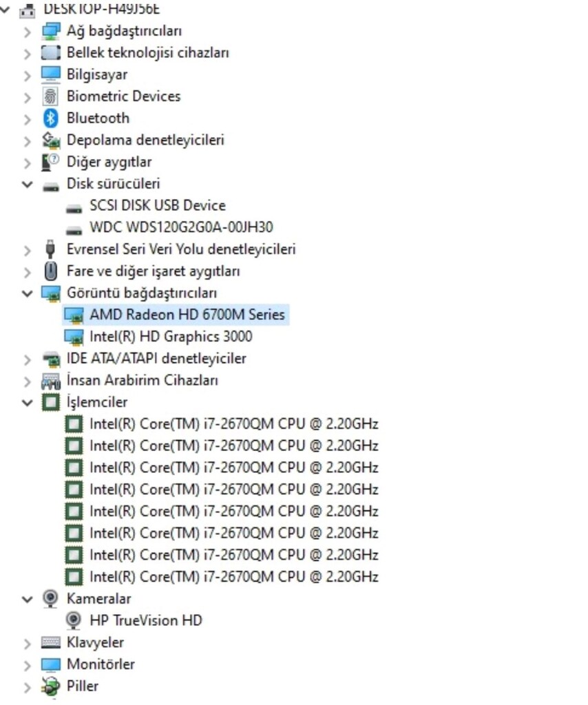Click the İşlemciler processor chip icon
The height and width of the screenshot is (705, 588).
[x=50, y=402]
